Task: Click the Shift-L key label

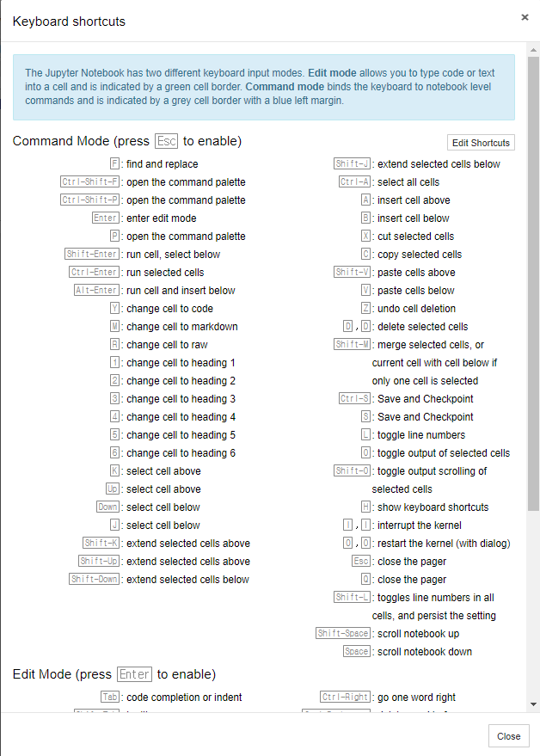Action: 353,597
